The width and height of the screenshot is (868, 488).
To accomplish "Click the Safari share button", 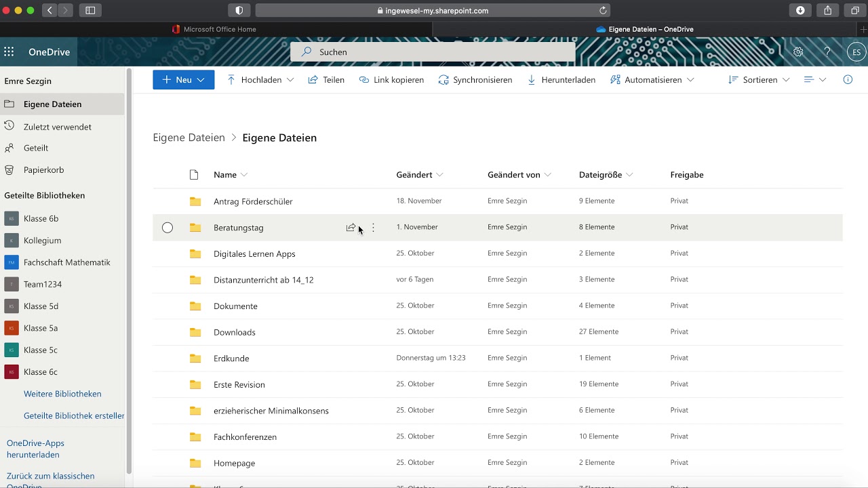I will (828, 10).
